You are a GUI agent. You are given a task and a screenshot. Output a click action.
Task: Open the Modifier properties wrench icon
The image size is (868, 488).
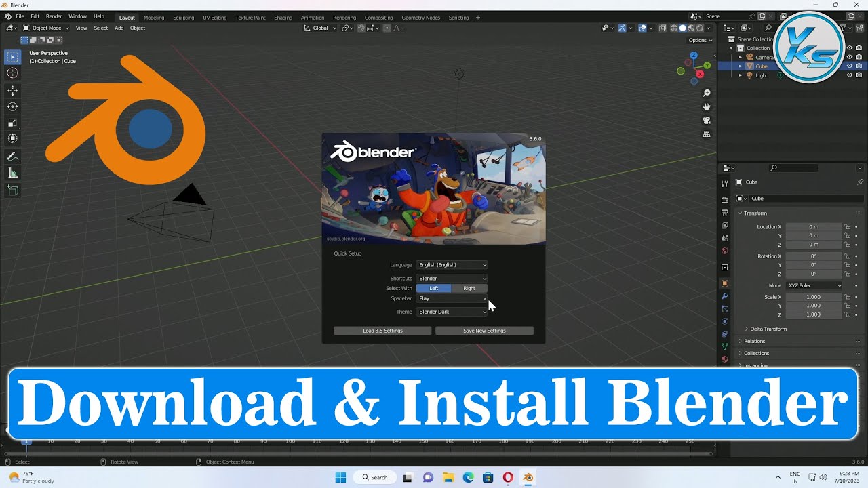(x=724, y=296)
